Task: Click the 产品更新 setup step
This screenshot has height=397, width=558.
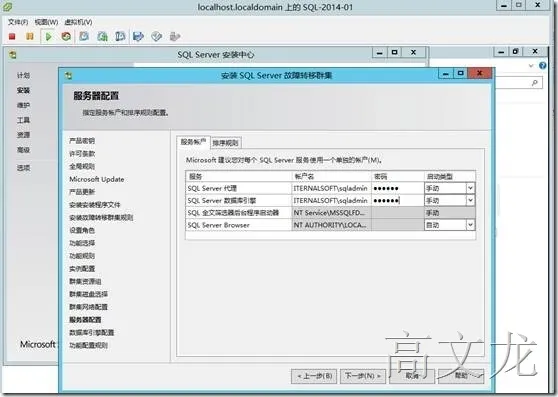Action: click(82, 192)
